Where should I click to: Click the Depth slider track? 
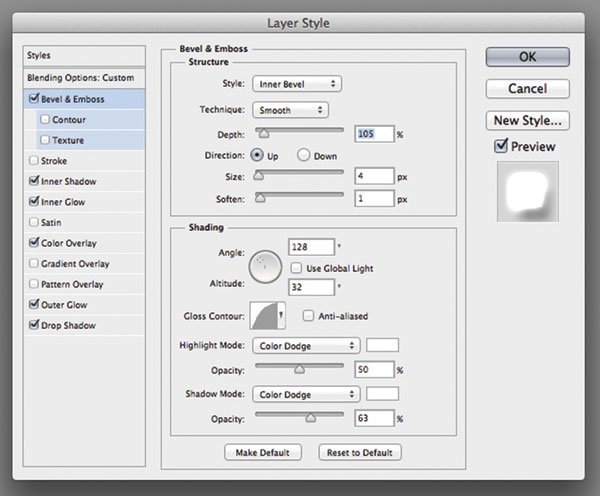300,132
